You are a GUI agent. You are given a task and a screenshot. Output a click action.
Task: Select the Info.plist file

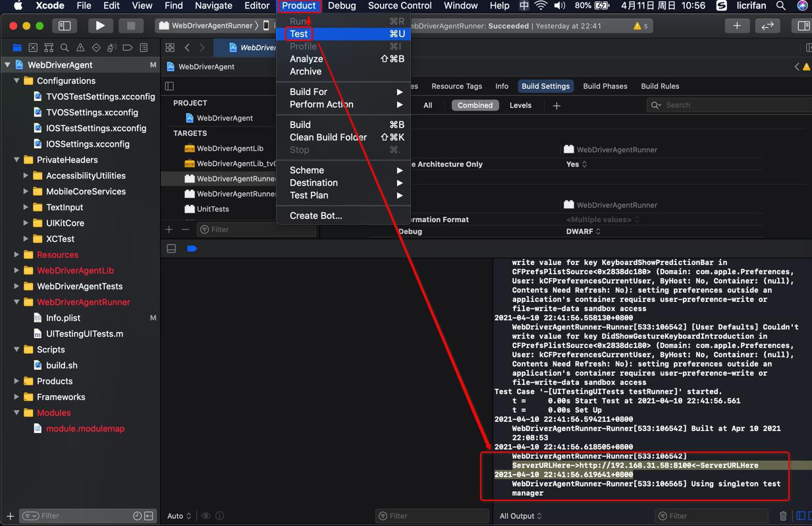coord(63,318)
